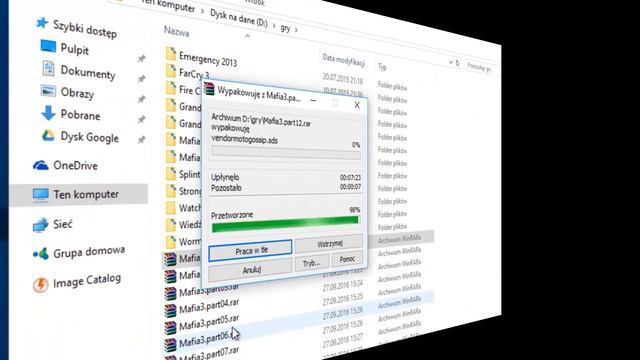Toggle pin next to Dysk Google
Image resolution: width=640 pixels, height=360 pixels.
[x=141, y=140]
